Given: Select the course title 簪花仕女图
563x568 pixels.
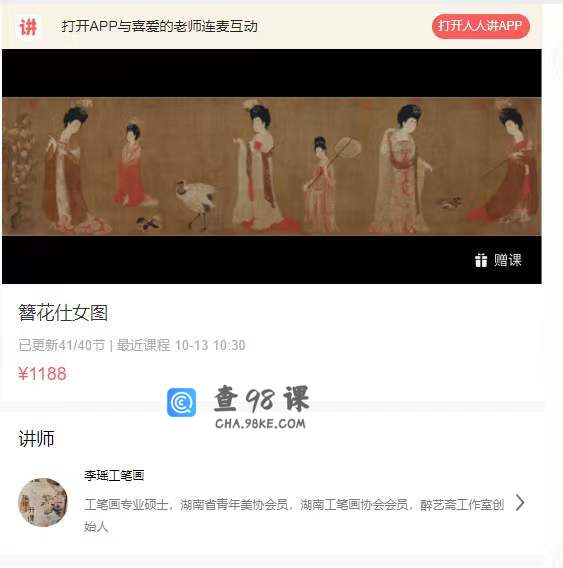Looking at the screenshot, I should pyautogui.click(x=63, y=313).
